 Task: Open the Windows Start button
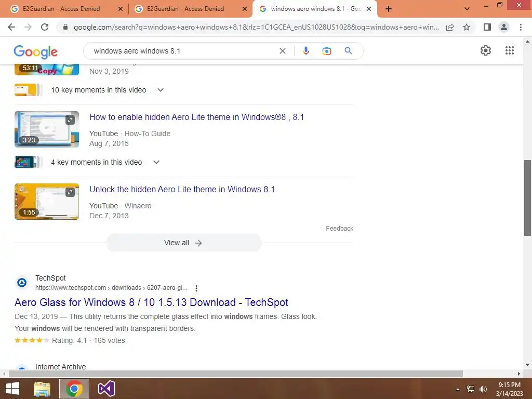[x=12, y=389]
